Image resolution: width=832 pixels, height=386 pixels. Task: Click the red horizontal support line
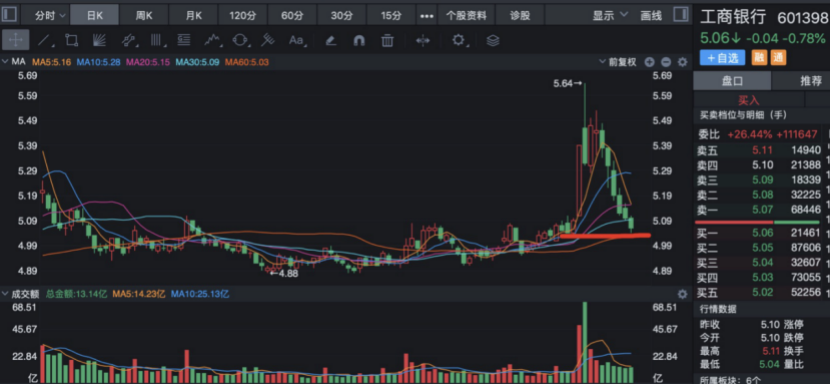click(x=605, y=235)
